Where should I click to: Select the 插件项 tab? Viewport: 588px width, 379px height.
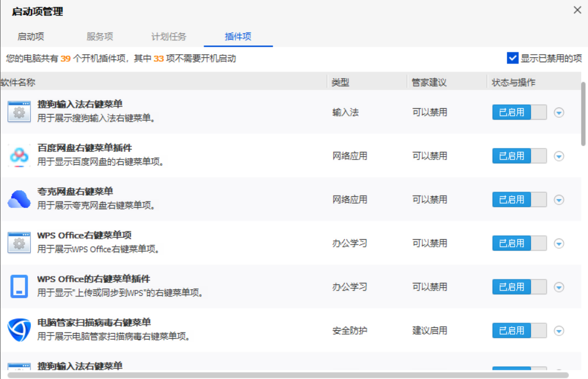(238, 37)
